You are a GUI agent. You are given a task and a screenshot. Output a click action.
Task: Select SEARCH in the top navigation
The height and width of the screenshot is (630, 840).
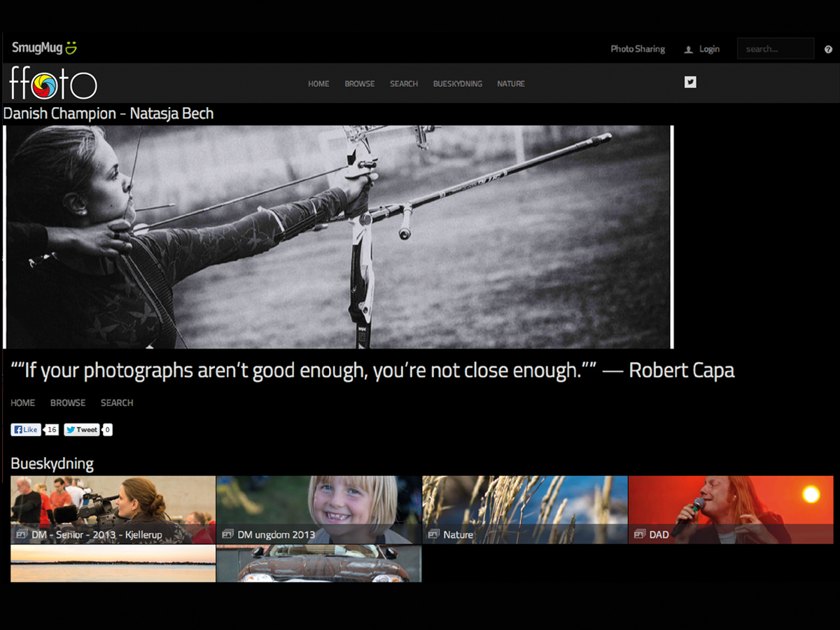tap(404, 84)
